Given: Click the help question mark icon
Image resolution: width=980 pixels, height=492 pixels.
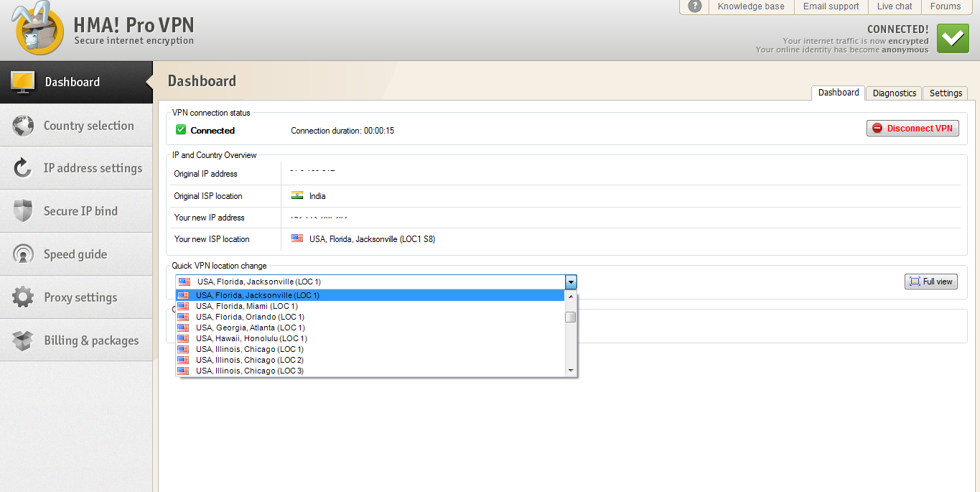Looking at the screenshot, I should (694, 6).
